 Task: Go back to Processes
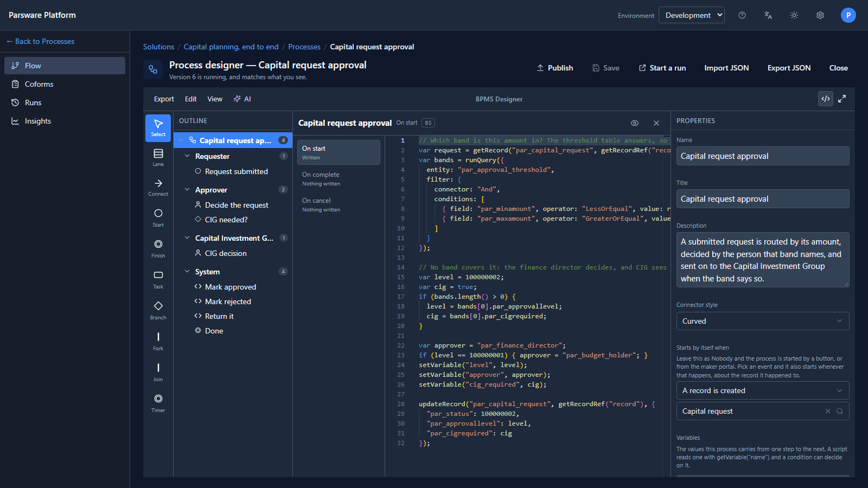tap(41, 41)
